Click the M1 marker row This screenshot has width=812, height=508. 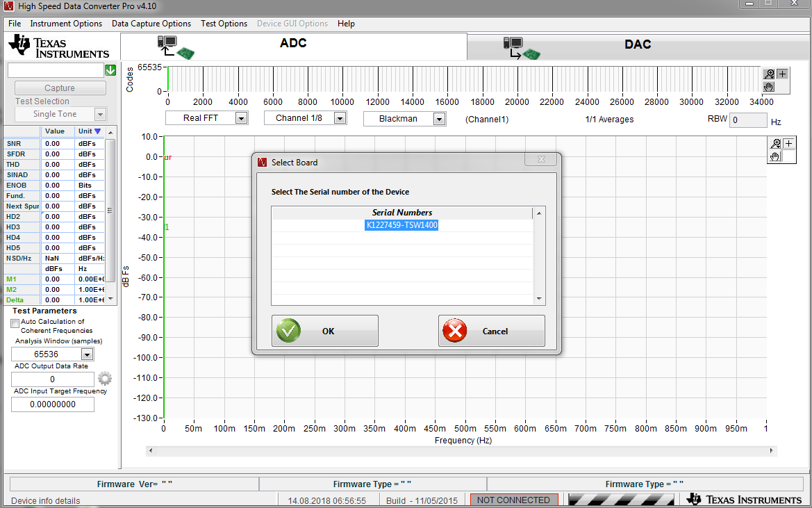pos(54,279)
